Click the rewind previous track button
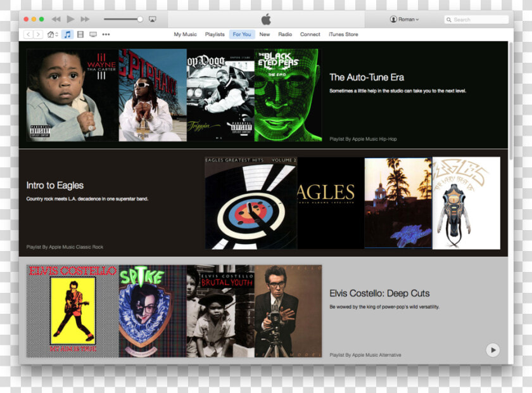Viewport: 532px width, 393px height. pos(56,20)
